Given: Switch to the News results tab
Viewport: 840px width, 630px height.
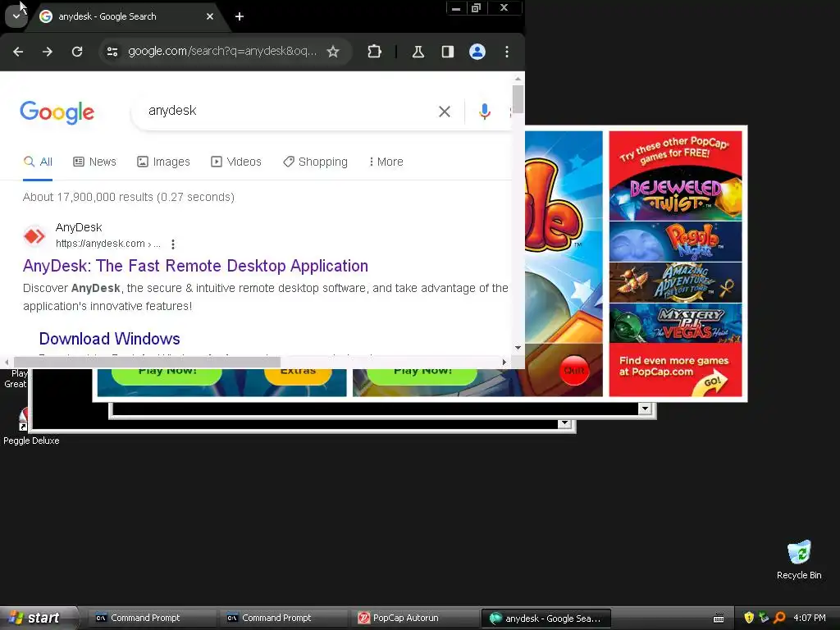Looking at the screenshot, I should point(95,162).
